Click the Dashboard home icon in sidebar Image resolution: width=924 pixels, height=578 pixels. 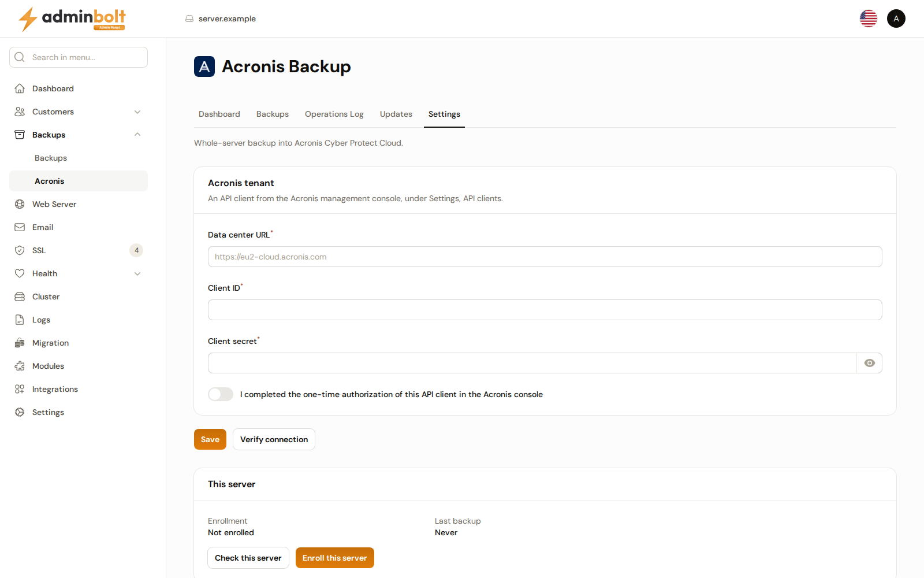point(20,88)
